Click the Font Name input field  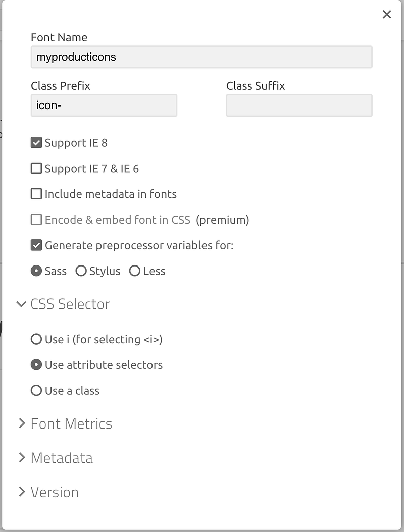[x=201, y=57]
